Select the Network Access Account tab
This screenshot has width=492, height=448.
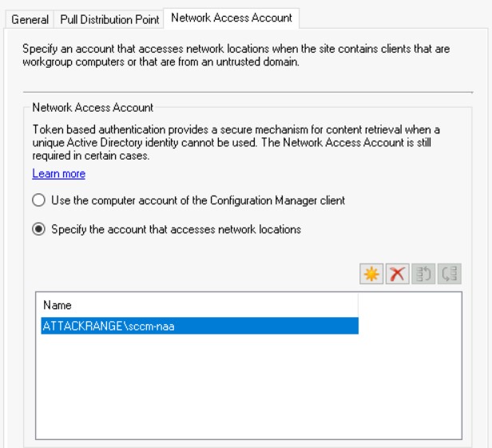coord(232,18)
